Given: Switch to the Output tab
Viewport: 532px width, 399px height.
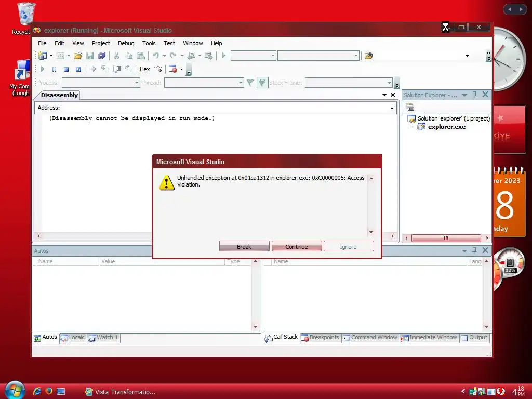Looking at the screenshot, I should click(x=475, y=338).
